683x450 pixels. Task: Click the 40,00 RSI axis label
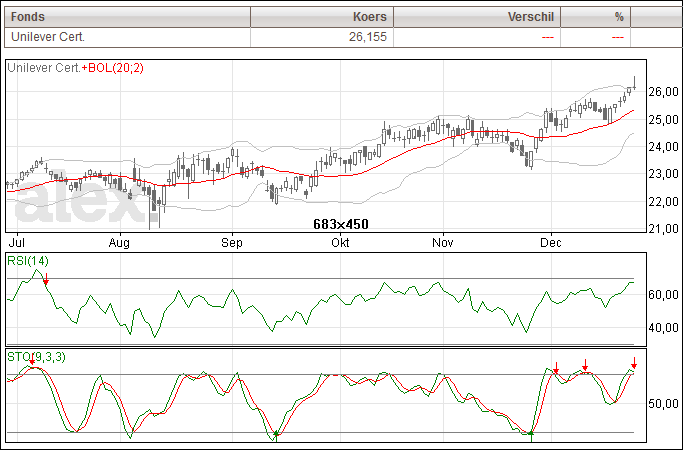(663, 328)
